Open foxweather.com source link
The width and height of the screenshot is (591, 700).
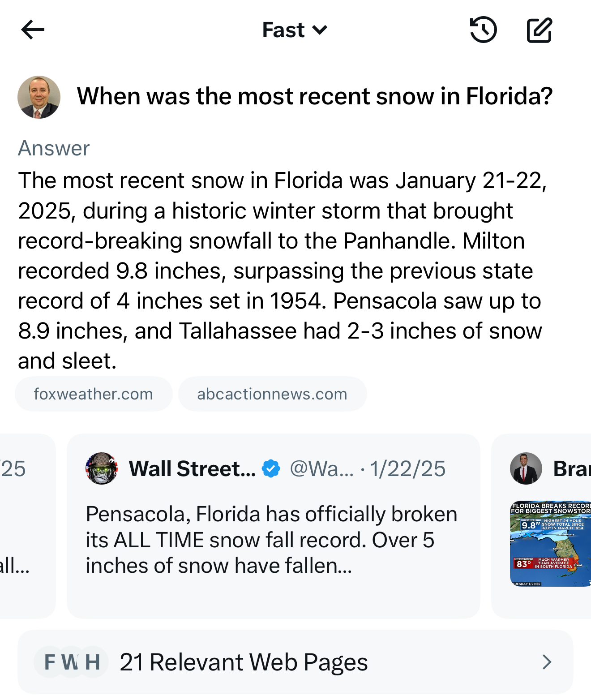pyautogui.click(x=94, y=394)
